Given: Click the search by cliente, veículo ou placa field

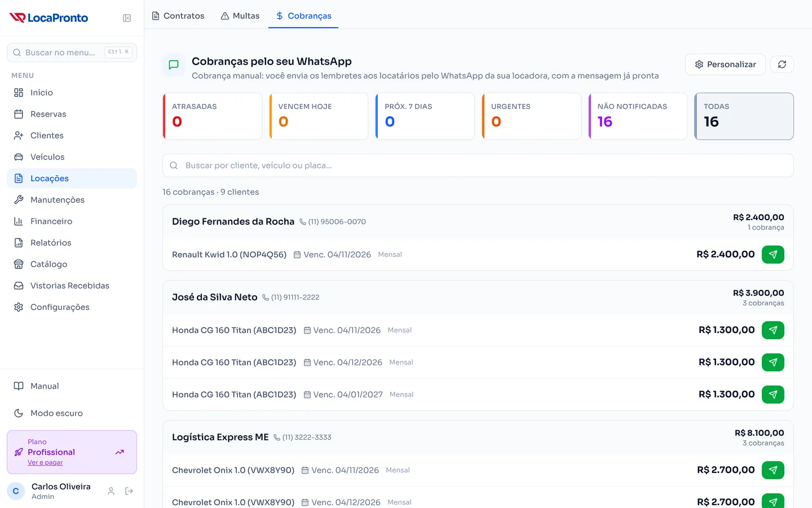Looking at the screenshot, I should 478,165.
